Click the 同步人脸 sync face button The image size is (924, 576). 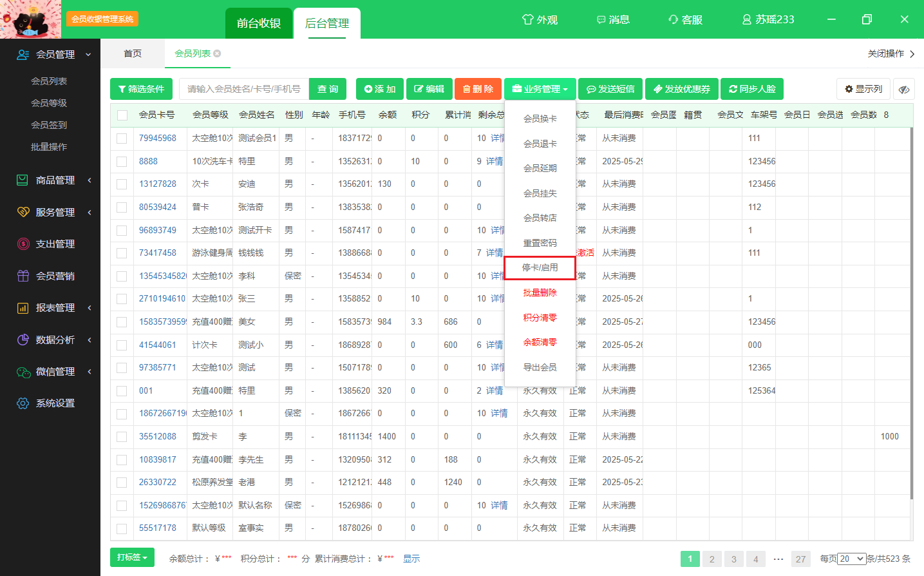(752, 89)
